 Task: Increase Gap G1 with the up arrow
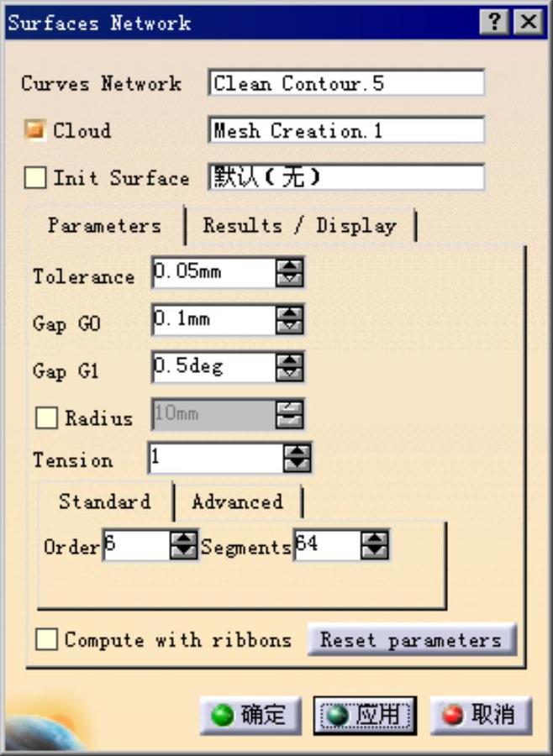click(290, 360)
